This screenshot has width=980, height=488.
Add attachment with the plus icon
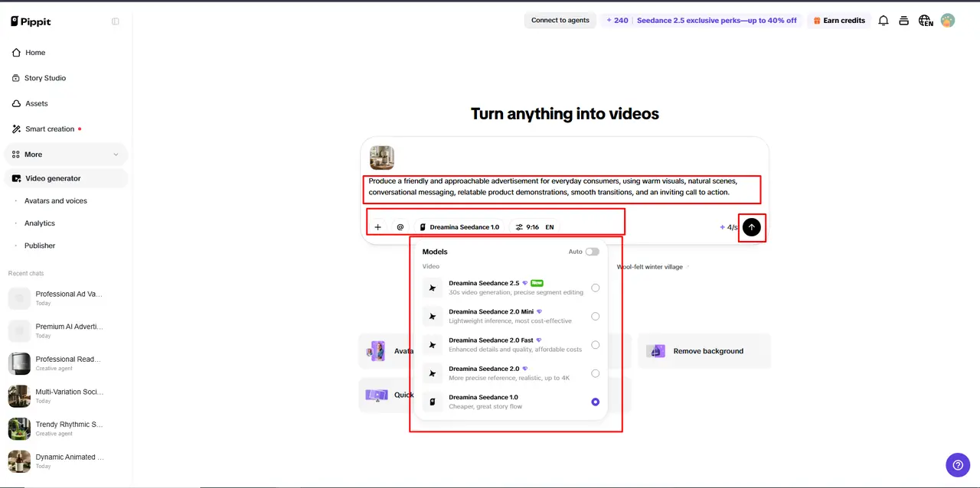377,227
